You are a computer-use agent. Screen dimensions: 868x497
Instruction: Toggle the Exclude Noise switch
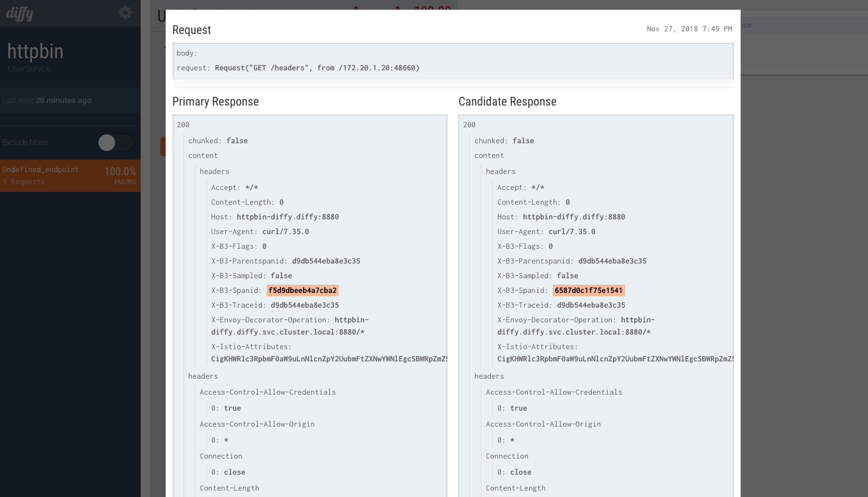point(116,143)
